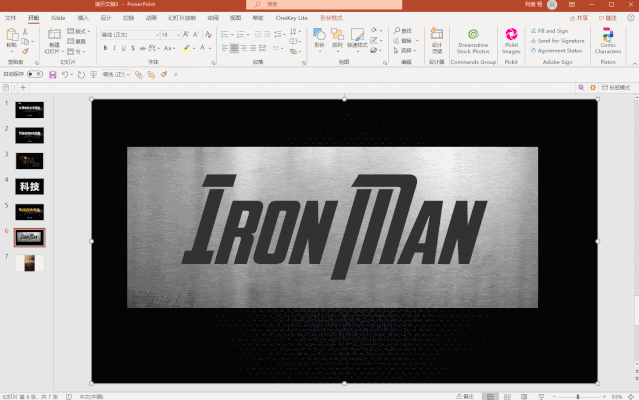Click the Find magnifier icon

[x=397, y=31]
